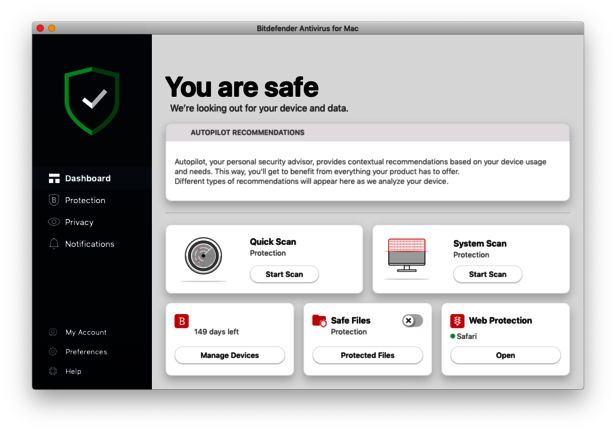This screenshot has height=432, width=616.
Task: Click the System Scan title
Action: point(480,243)
